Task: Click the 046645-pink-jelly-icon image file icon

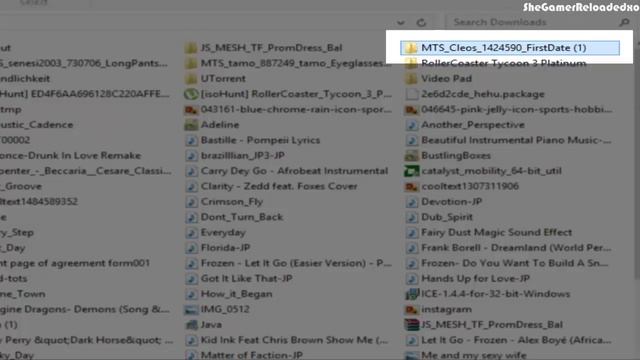Action: [x=411, y=109]
